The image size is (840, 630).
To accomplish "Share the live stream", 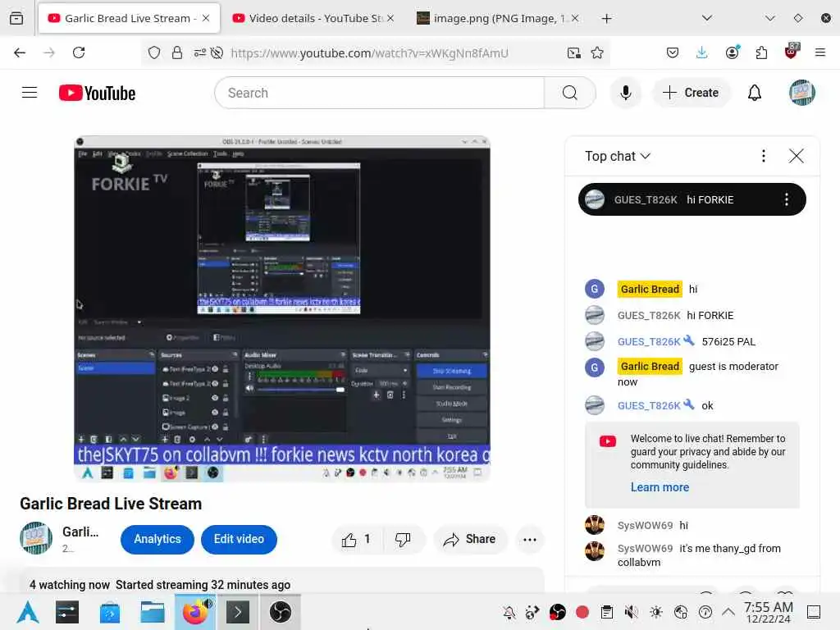I will coord(470,540).
